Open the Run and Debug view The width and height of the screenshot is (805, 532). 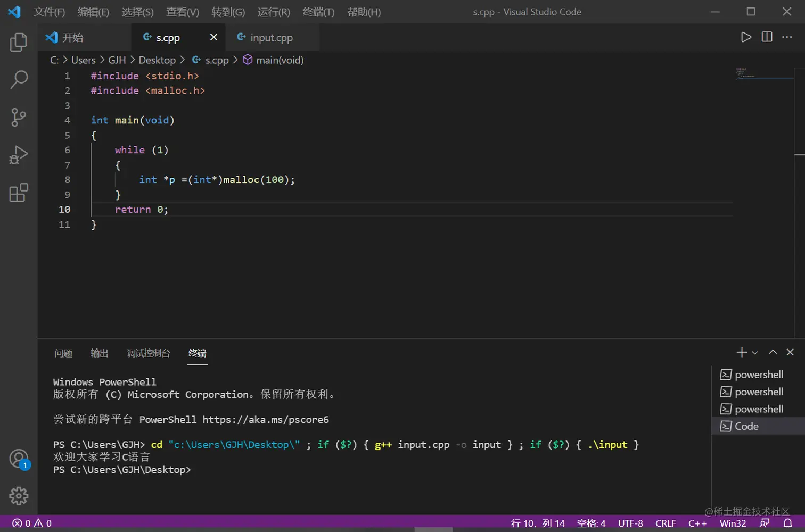click(x=19, y=155)
